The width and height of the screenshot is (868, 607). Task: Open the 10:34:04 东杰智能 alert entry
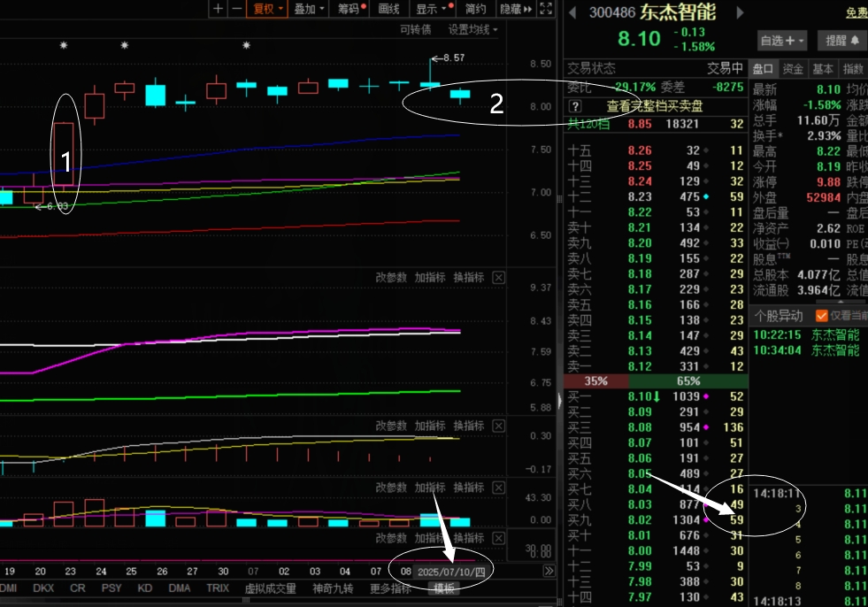point(807,350)
